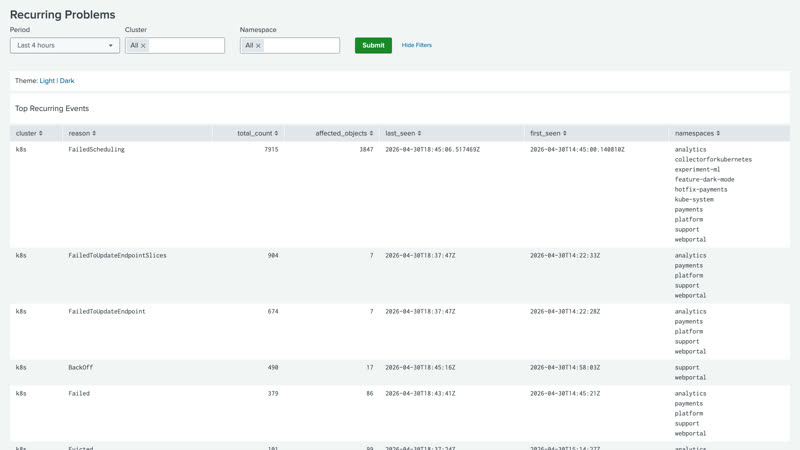Viewport: 800px width, 450px height.
Task: Click last_seen 2026-04-30T18:45:06.517469Z
Action: click(433, 149)
